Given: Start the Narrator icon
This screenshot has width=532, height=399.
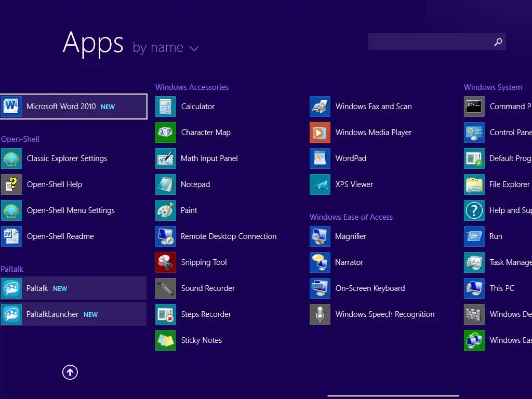Looking at the screenshot, I should [x=320, y=262].
